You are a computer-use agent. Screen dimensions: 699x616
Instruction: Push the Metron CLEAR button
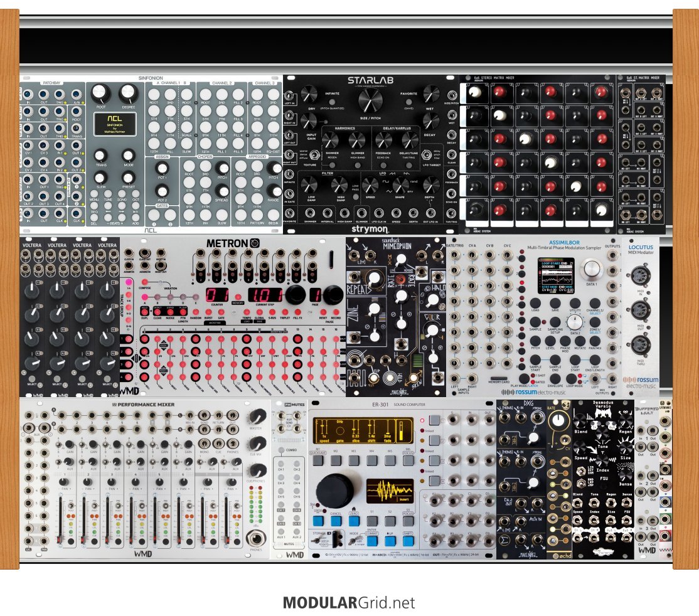[x=157, y=312]
